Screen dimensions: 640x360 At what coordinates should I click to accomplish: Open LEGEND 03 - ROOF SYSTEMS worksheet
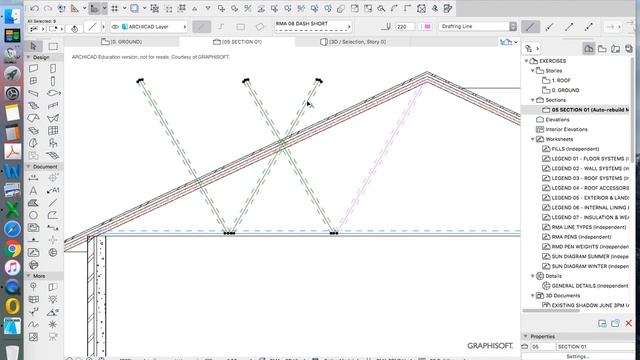585,178
